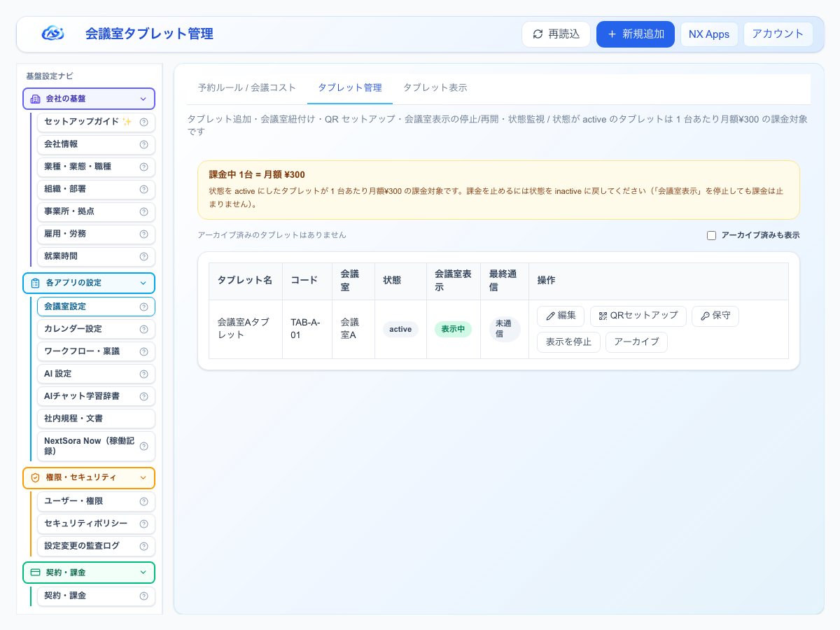Click help icon beside ユーザー・権限
840x630 pixels.
tap(143, 501)
